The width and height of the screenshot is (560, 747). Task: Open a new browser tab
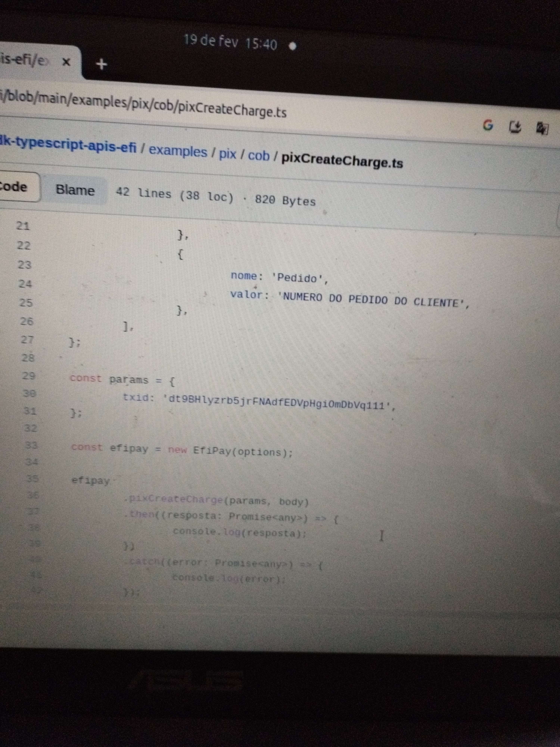101,64
